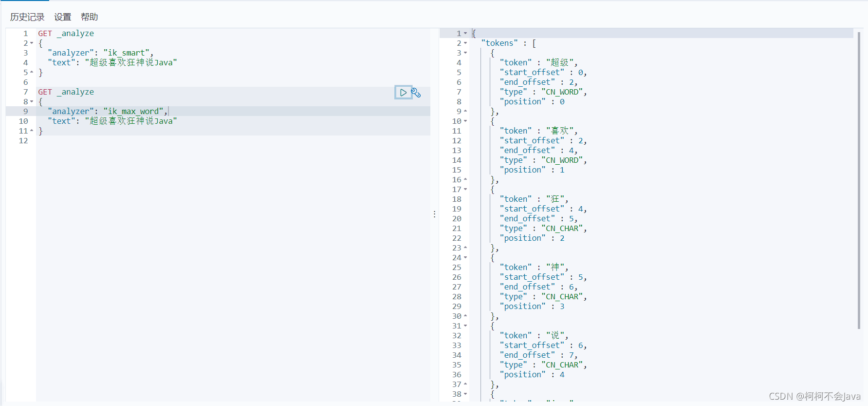Click "end_offset" : 2 in response

(539, 82)
